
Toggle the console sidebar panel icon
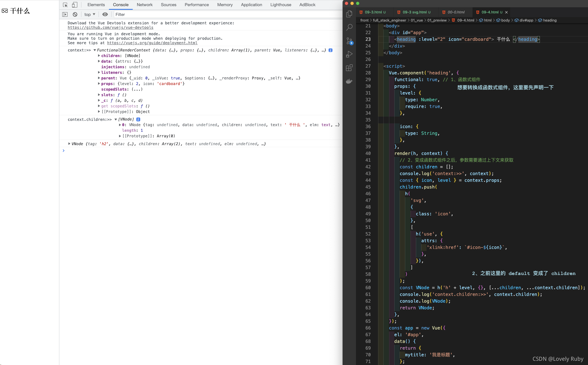coord(65,14)
